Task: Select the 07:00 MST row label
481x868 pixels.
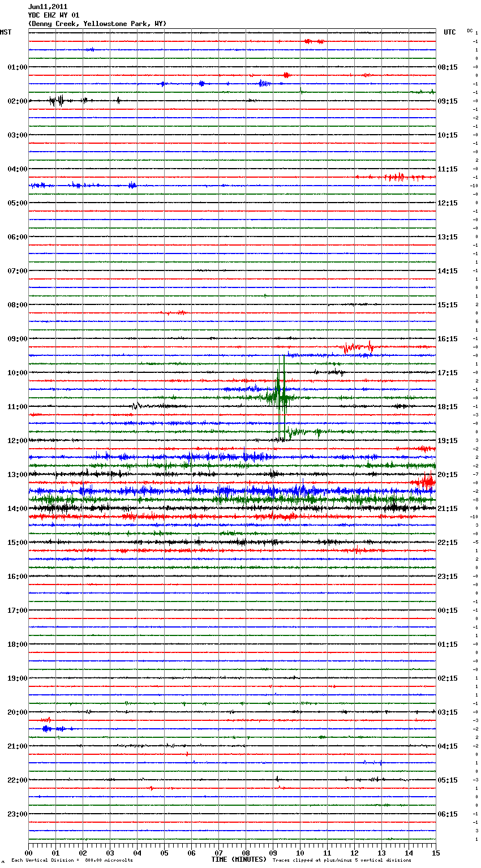Action: [18, 270]
